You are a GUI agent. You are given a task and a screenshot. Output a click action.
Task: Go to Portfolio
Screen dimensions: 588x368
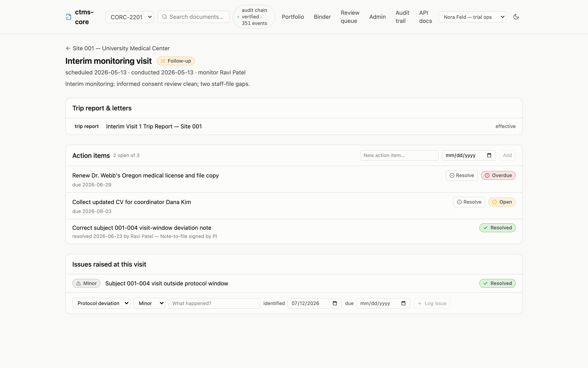tap(293, 17)
